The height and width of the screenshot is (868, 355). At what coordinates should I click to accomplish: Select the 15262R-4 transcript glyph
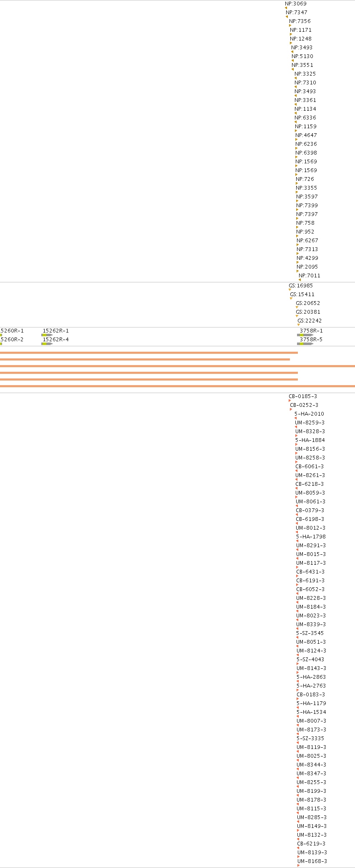47,344
